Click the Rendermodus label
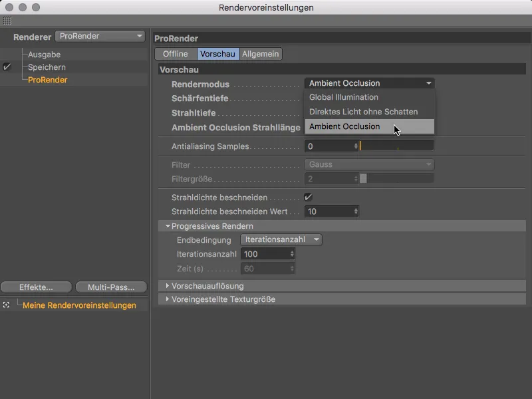The image size is (532, 399). coord(201,84)
